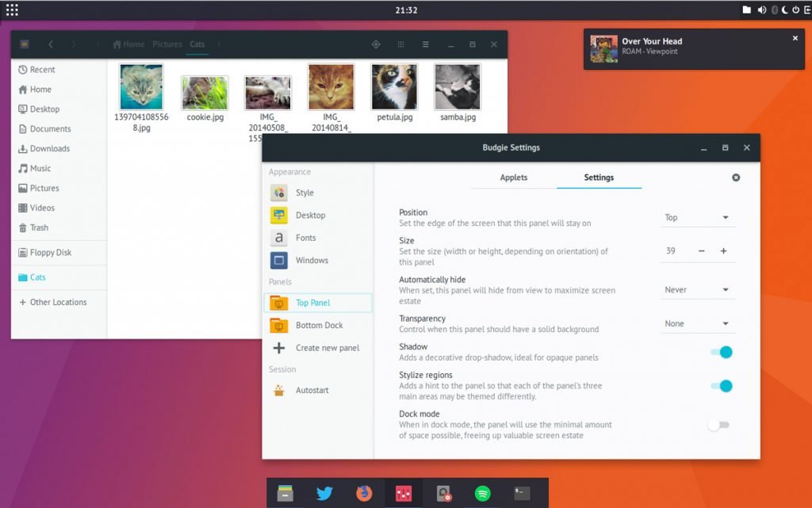This screenshot has width=812, height=508.
Task: Select the petula.jpg thumbnail
Action: pyautogui.click(x=395, y=87)
